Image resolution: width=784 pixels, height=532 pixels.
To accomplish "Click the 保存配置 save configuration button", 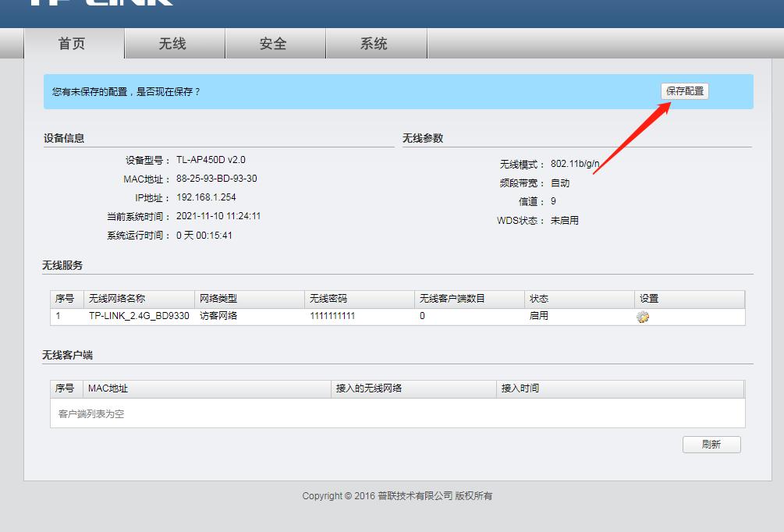I will tap(684, 90).
